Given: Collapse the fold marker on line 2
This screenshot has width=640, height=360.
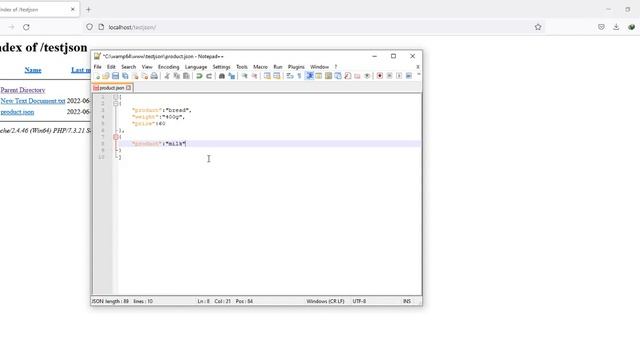Looking at the screenshot, I should [x=116, y=104].
